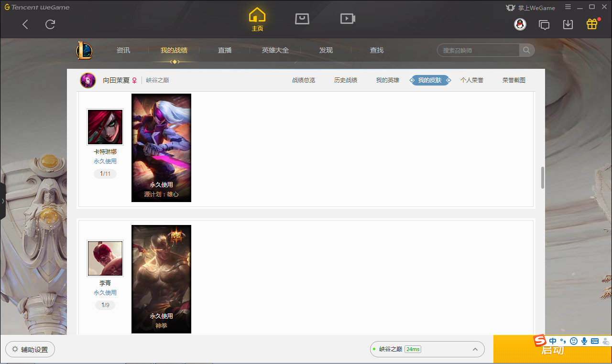Open the 英雄大全 tab
Image resolution: width=612 pixels, height=364 pixels.
pyautogui.click(x=275, y=50)
